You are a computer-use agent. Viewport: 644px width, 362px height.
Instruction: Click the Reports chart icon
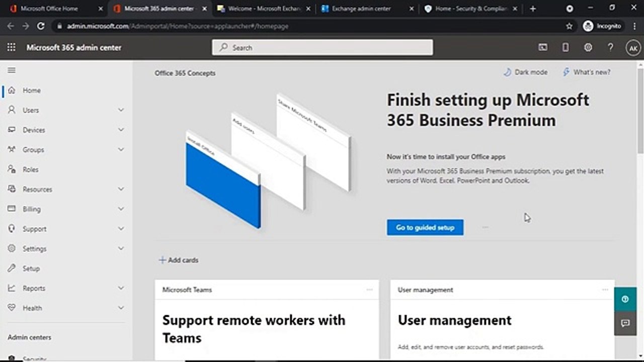[x=12, y=288]
